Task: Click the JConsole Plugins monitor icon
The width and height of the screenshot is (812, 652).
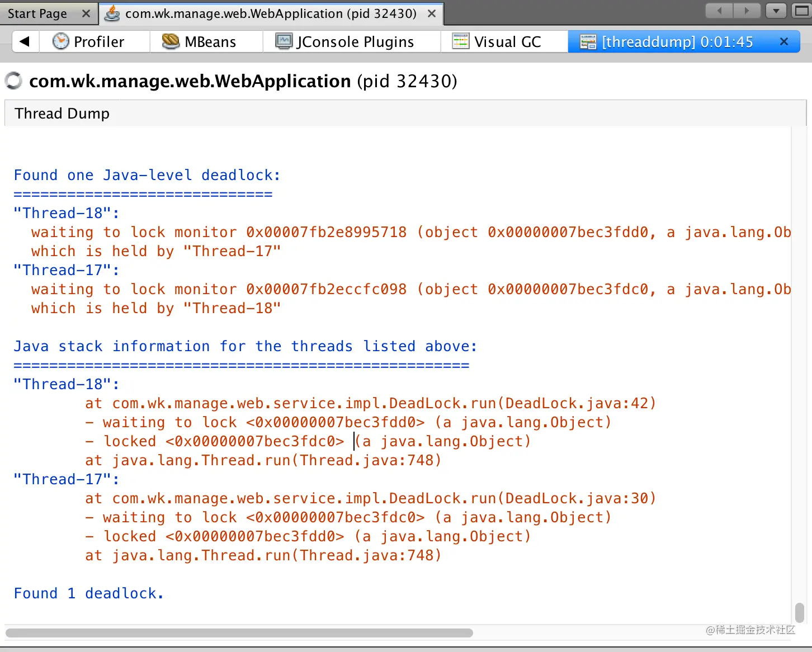Action: click(284, 41)
